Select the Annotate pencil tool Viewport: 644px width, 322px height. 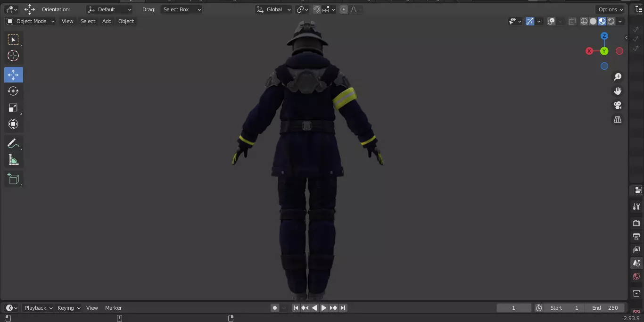click(x=13, y=143)
